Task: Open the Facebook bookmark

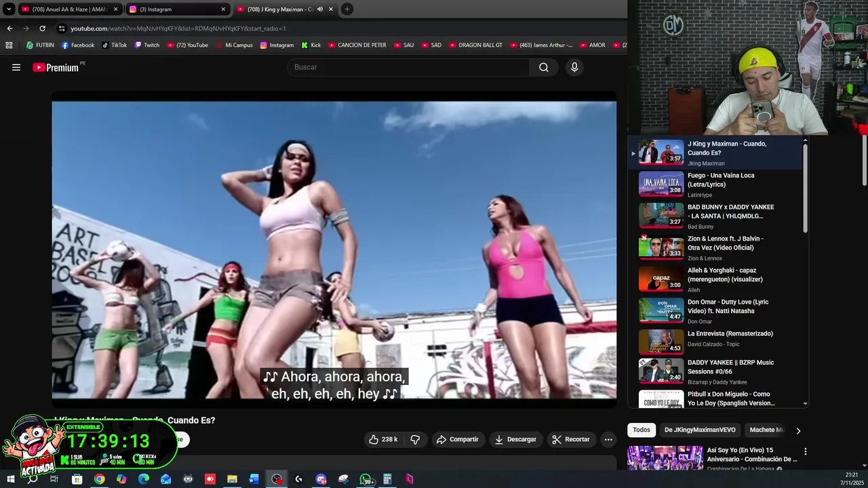Action: coord(77,45)
